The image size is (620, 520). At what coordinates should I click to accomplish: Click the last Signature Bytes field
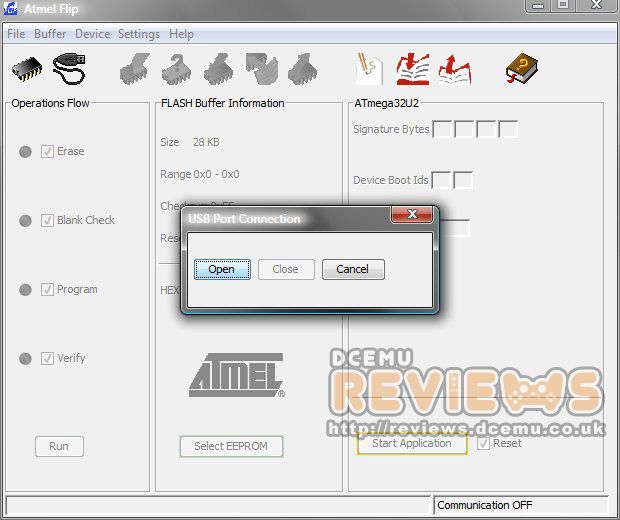[508, 129]
